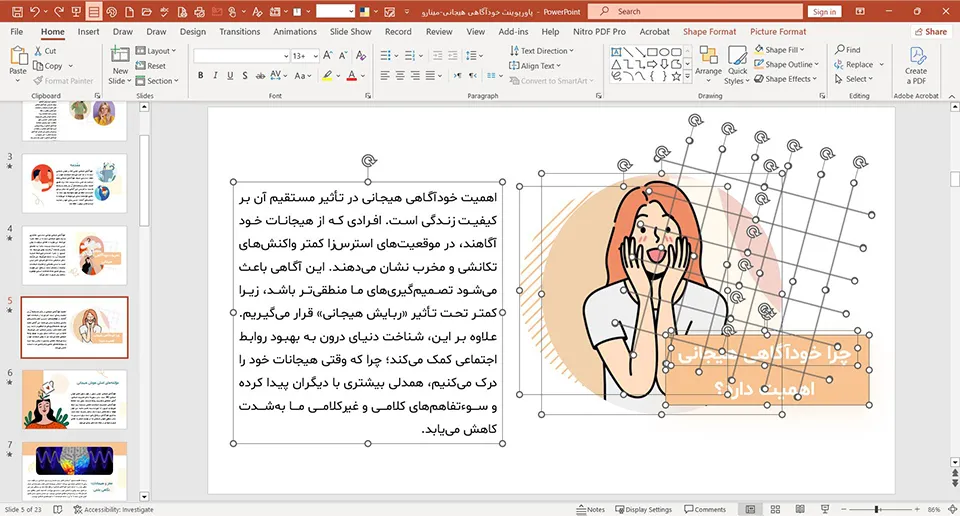Start slideshow from beginning icon in quick toolbar
This screenshot has width=960, height=516.
click(x=76, y=12)
